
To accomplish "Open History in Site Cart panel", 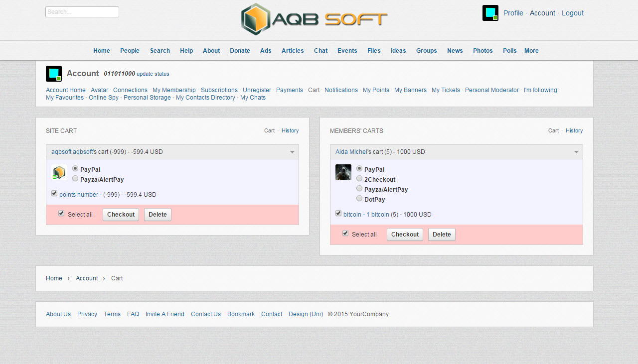I will pos(290,131).
